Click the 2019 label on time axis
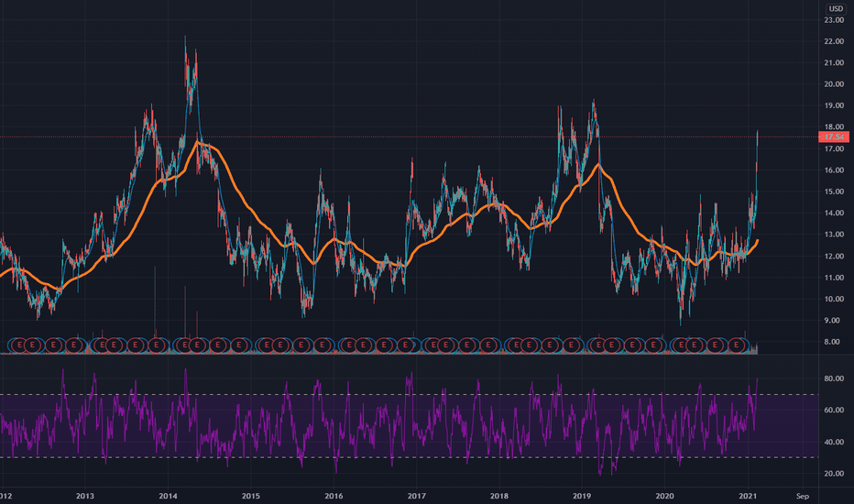Screen dimensions: 854x504 (582, 496)
